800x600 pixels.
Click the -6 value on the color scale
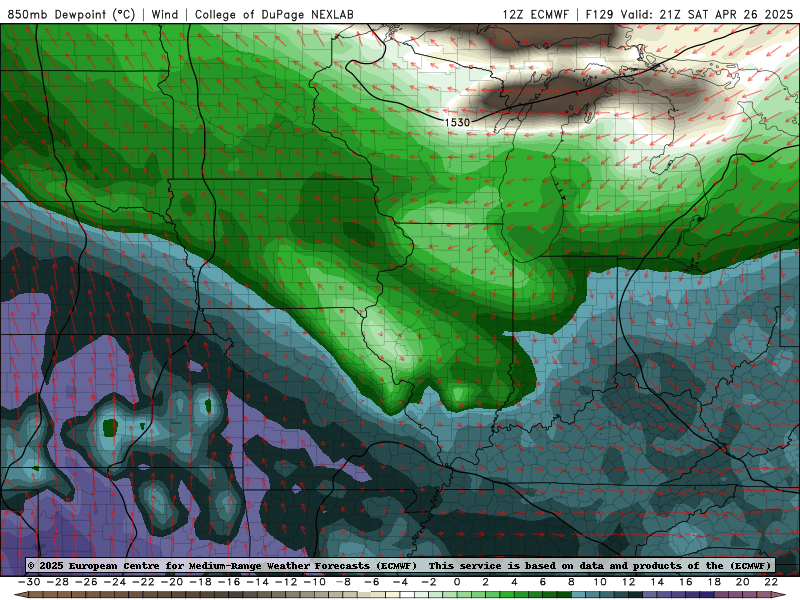(x=371, y=582)
